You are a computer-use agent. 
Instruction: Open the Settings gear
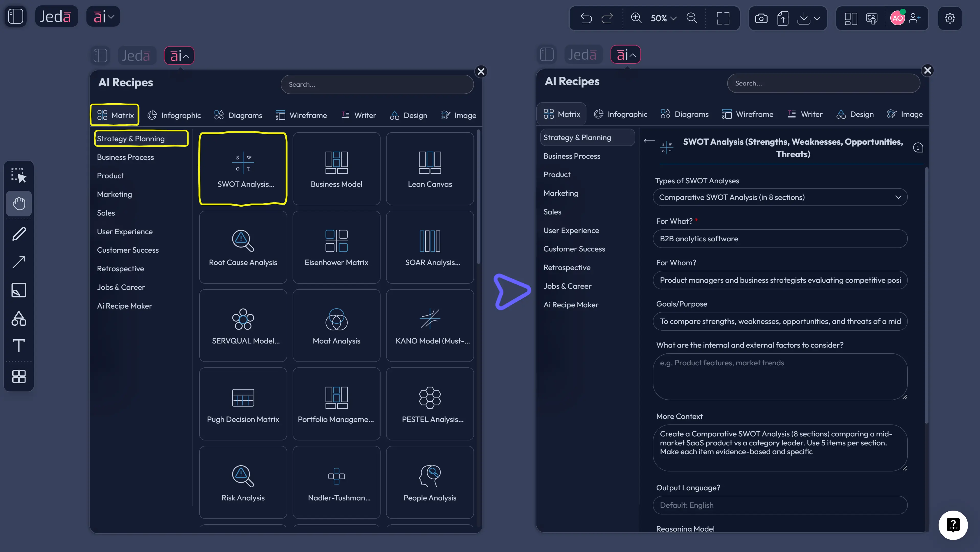coord(950,18)
